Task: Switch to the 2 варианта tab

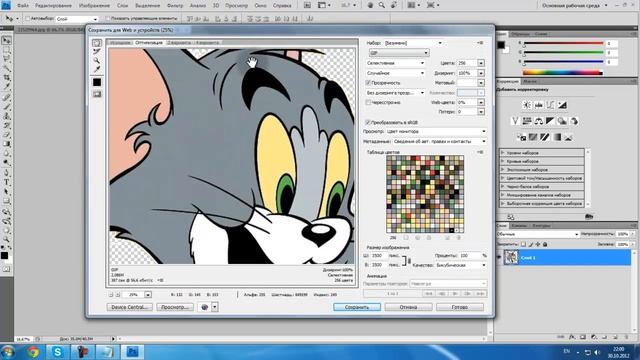Action: [x=179, y=42]
